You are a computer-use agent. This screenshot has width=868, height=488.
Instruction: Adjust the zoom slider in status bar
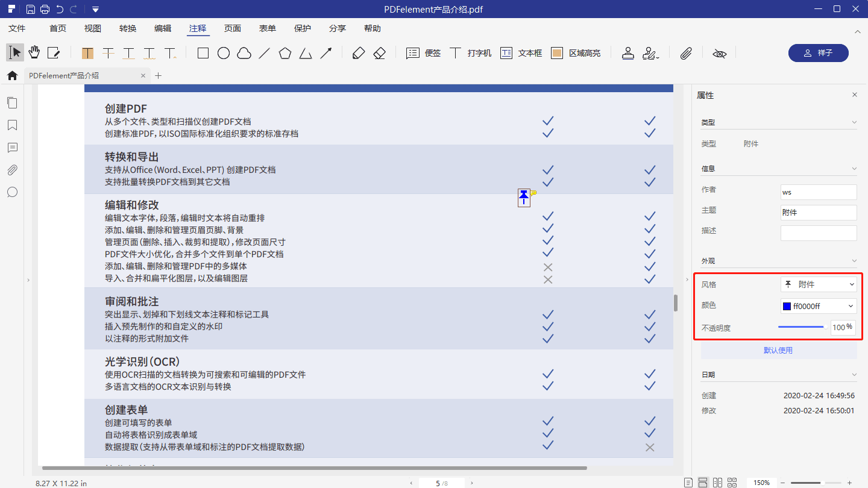816,483
